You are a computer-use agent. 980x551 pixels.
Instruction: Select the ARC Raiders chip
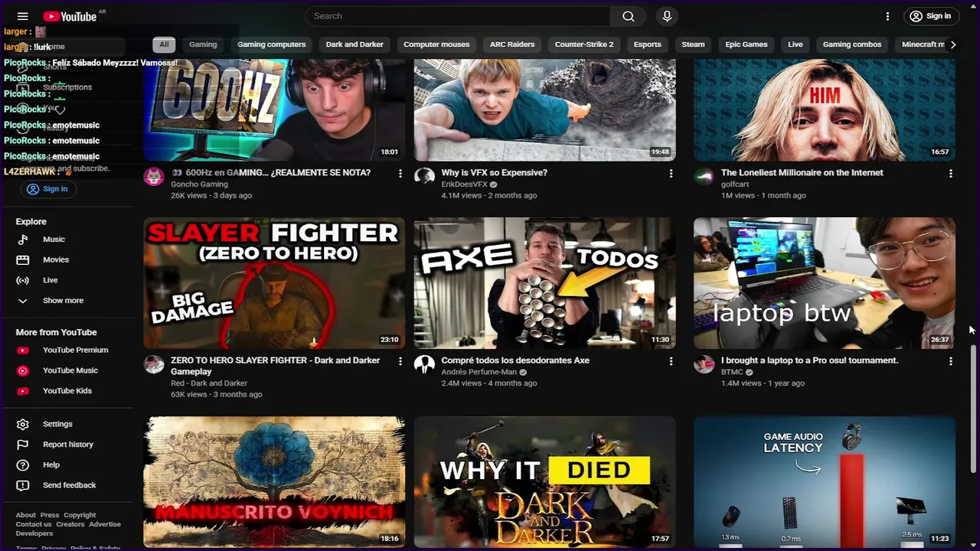[512, 44]
